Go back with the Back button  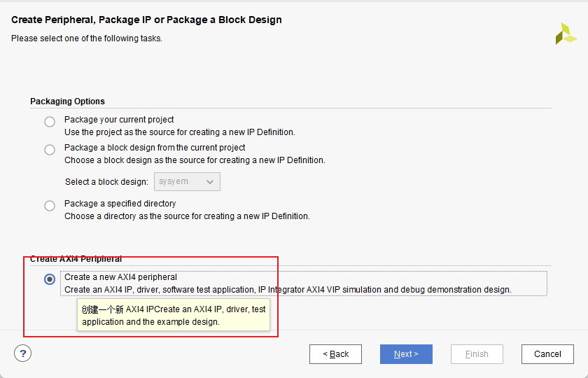(x=335, y=354)
